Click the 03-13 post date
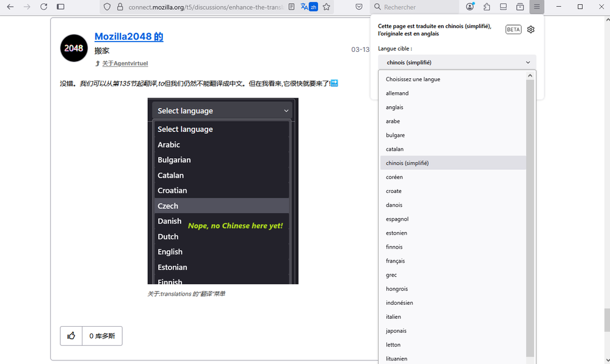610x364 pixels. click(x=360, y=49)
